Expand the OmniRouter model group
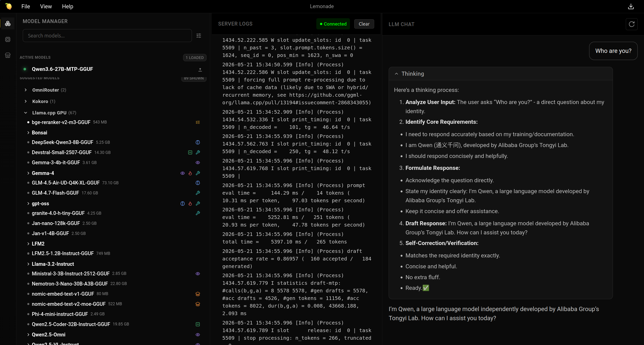 [26, 90]
